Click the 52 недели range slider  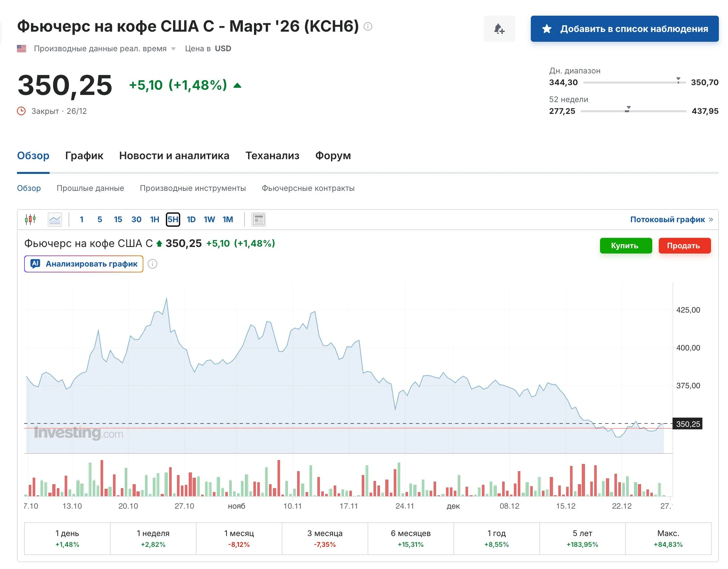pyautogui.click(x=633, y=111)
